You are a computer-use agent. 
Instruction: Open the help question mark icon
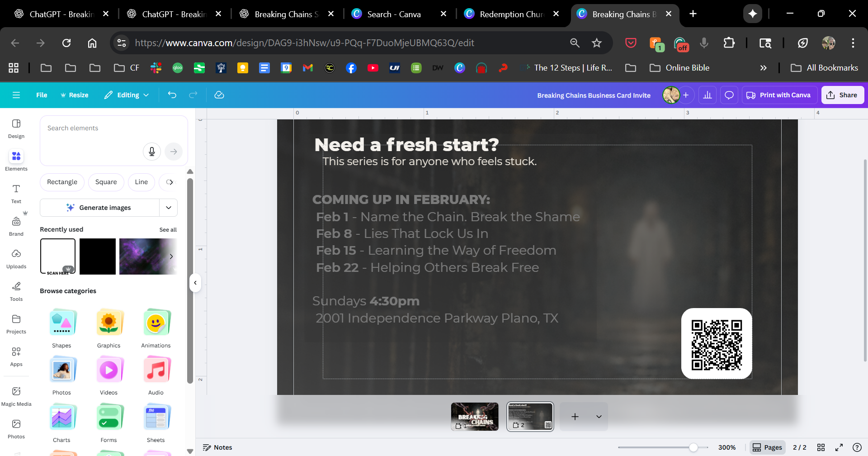click(x=857, y=447)
